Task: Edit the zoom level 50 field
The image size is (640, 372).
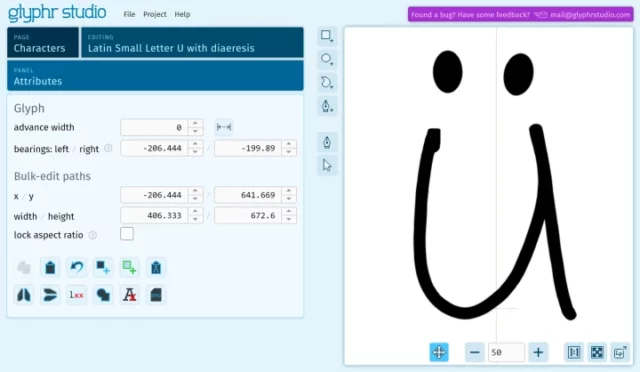Action: pyautogui.click(x=507, y=352)
